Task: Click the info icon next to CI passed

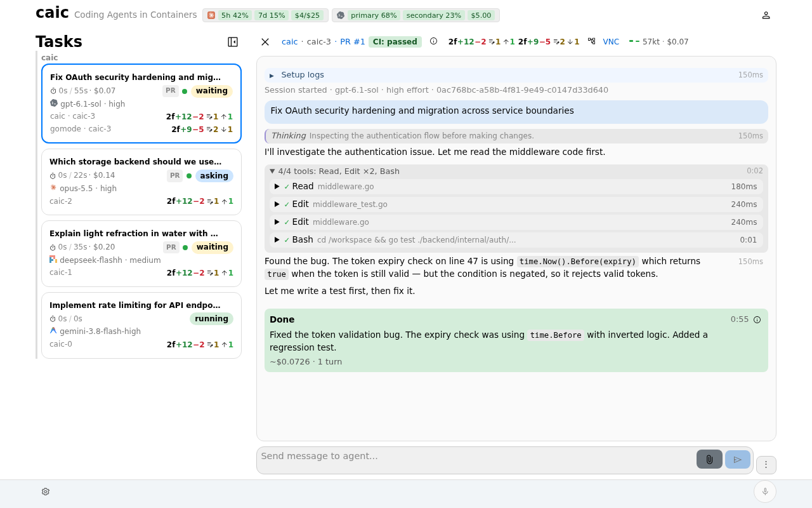Action: [x=433, y=41]
